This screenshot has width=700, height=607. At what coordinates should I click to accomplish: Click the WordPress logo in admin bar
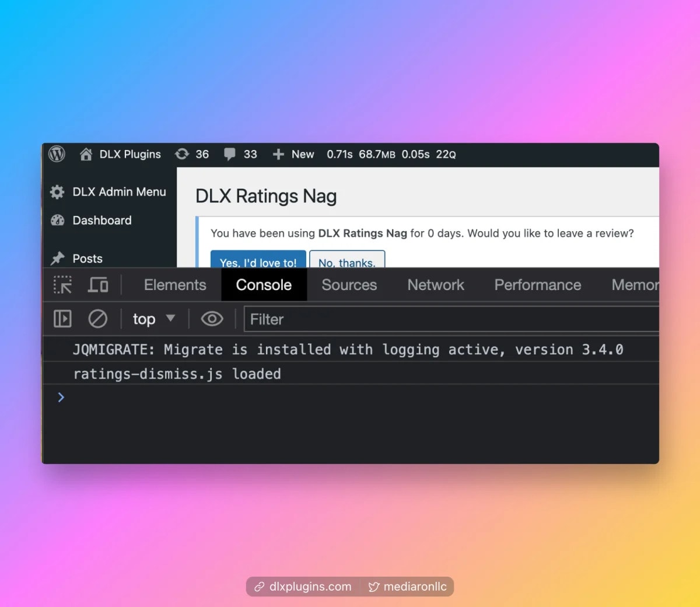[57, 154]
